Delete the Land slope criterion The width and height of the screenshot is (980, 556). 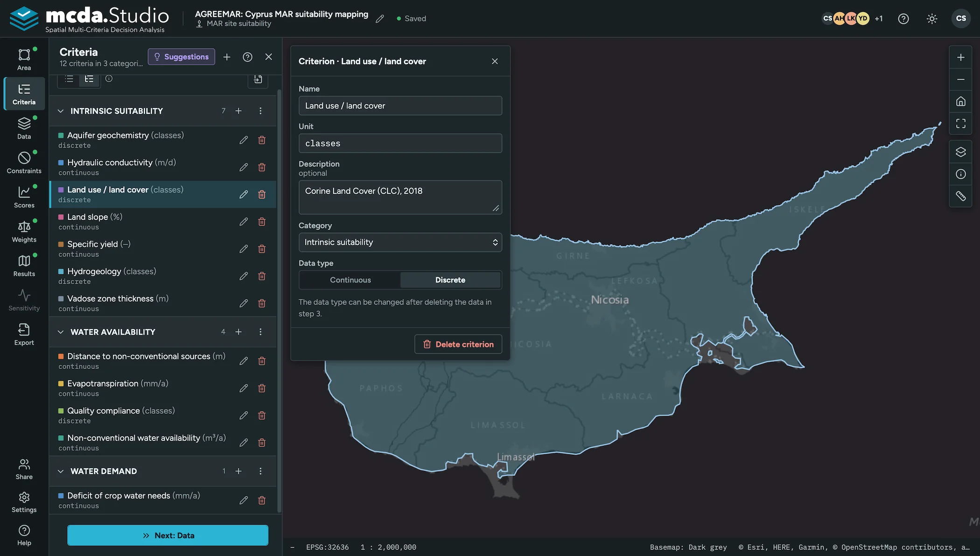[262, 222]
